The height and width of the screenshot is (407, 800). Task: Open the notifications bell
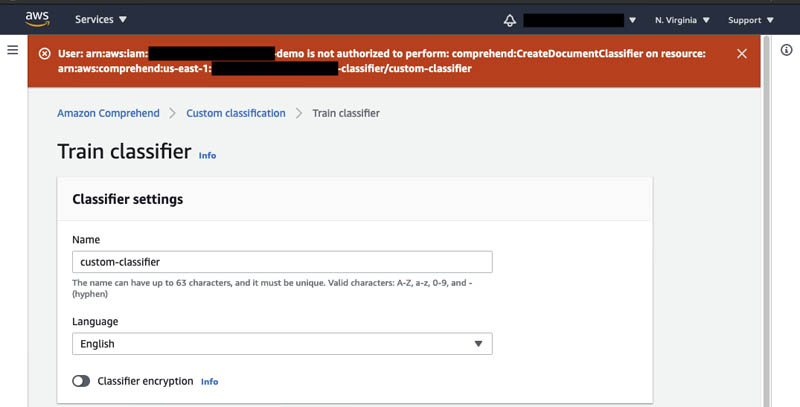510,20
